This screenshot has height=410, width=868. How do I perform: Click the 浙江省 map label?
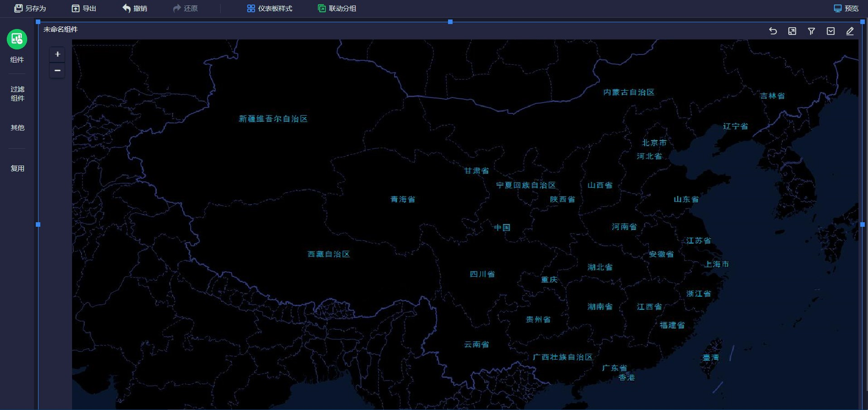(x=699, y=294)
